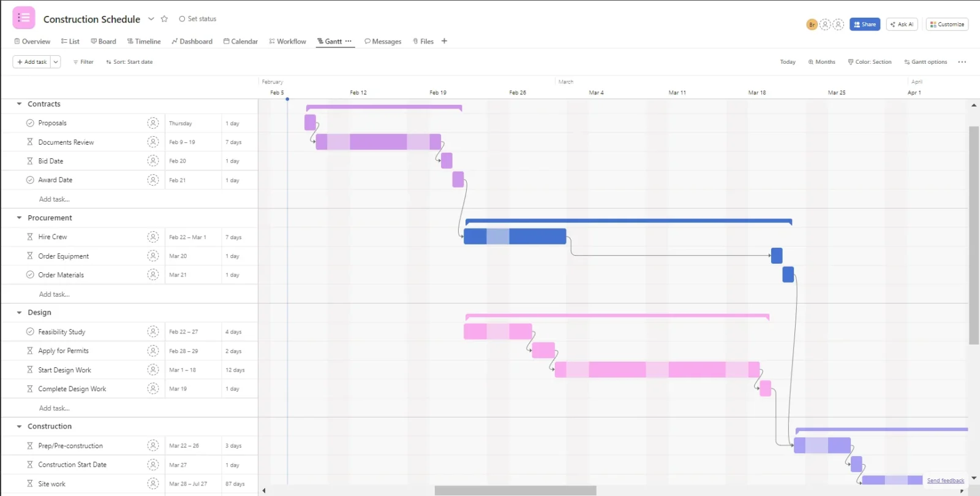Change the Months zoom level

click(x=821, y=62)
